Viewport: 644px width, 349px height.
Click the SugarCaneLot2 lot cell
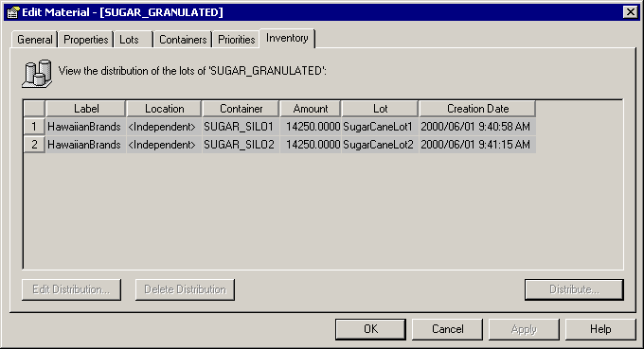coord(380,145)
